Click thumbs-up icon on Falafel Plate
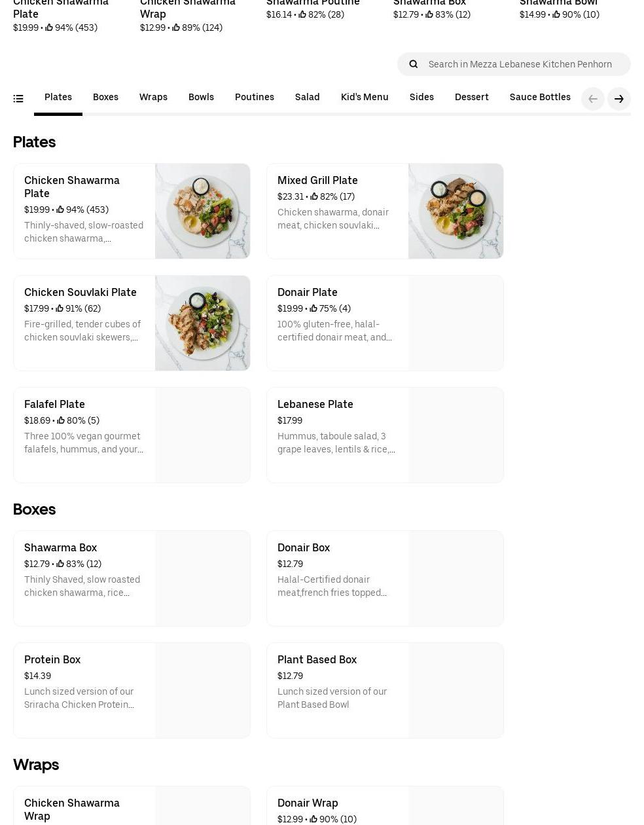 (x=61, y=420)
